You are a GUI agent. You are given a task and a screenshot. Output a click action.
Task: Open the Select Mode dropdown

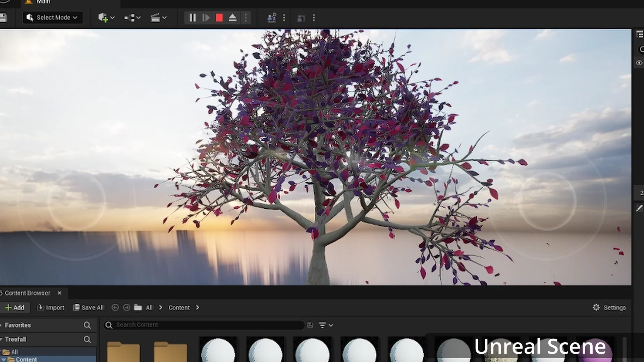coord(53,17)
